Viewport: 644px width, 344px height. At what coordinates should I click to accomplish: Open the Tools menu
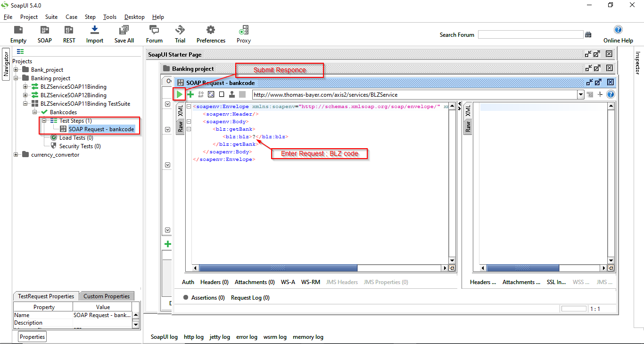coord(109,17)
